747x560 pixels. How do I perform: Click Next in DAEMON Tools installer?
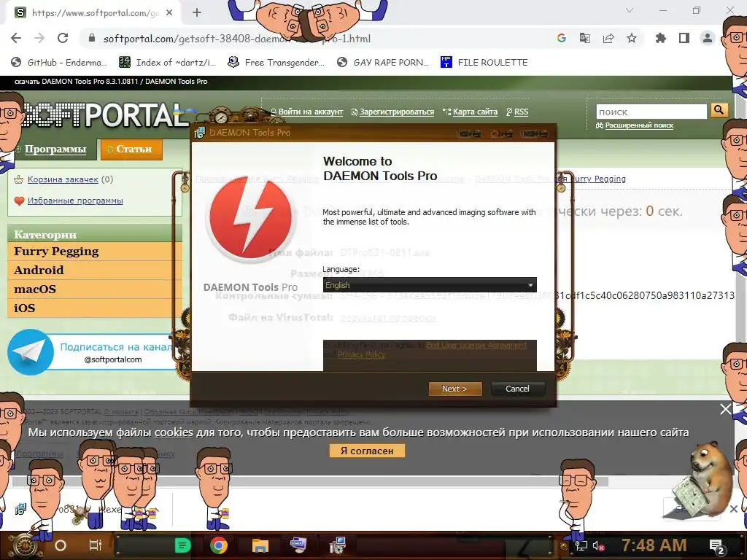point(455,389)
